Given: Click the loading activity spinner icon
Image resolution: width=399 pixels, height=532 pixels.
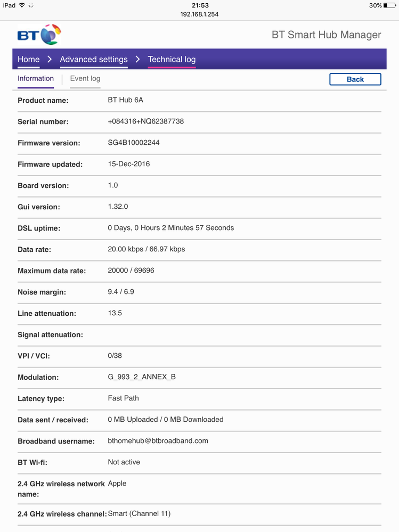Looking at the screenshot, I should tap(31, 5).
